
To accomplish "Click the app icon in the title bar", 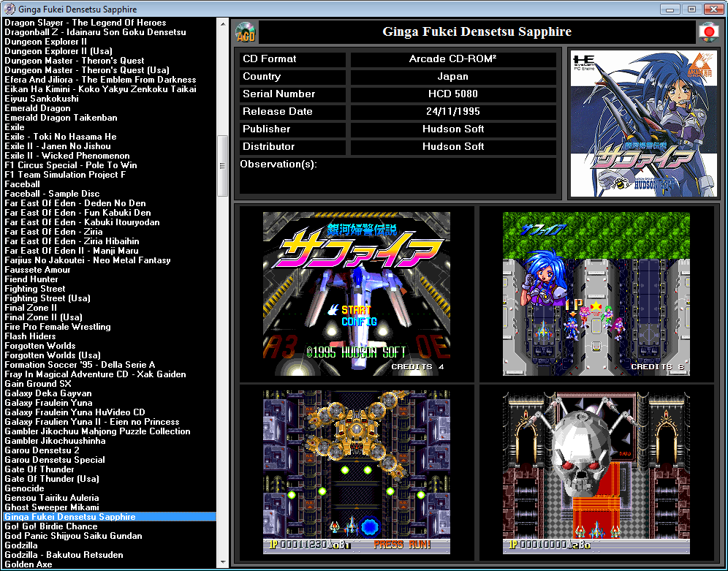I will [x=10, y=8].
